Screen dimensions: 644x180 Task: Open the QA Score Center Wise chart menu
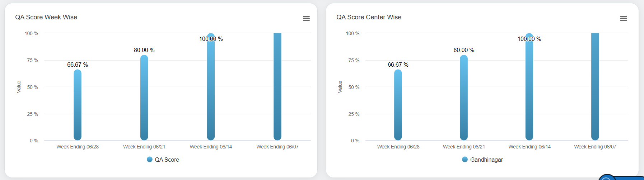pos(624,18)
